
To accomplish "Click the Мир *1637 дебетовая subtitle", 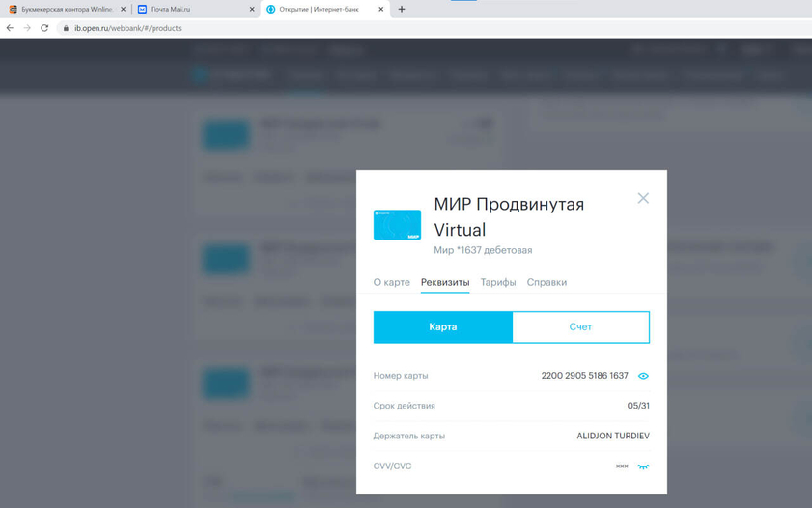I will (x=483, y=250).
